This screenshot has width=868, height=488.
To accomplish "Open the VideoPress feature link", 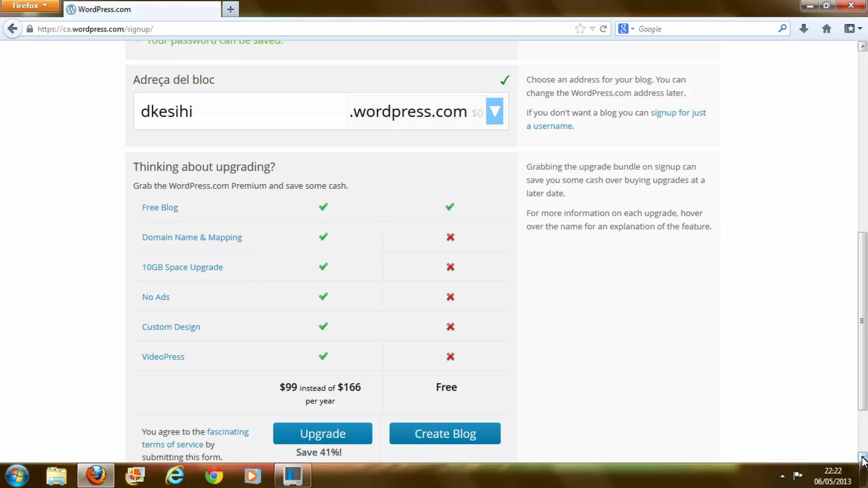I will pos(163,357).
